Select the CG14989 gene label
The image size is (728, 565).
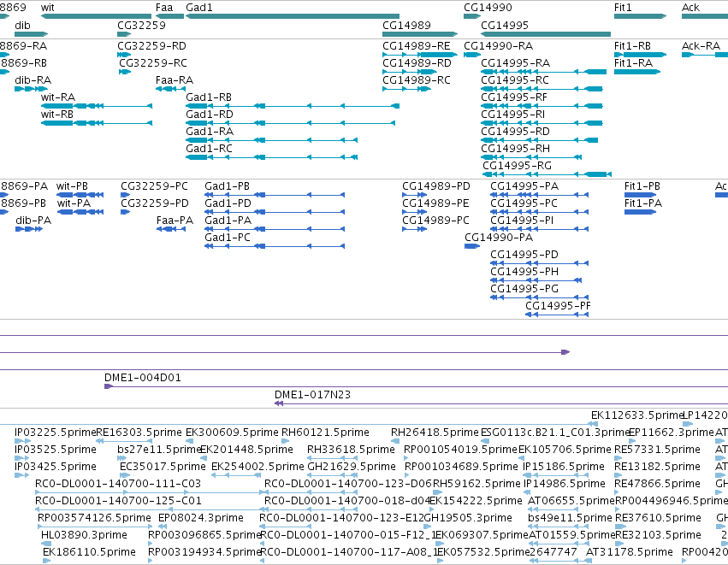click(x=406, y=25)
